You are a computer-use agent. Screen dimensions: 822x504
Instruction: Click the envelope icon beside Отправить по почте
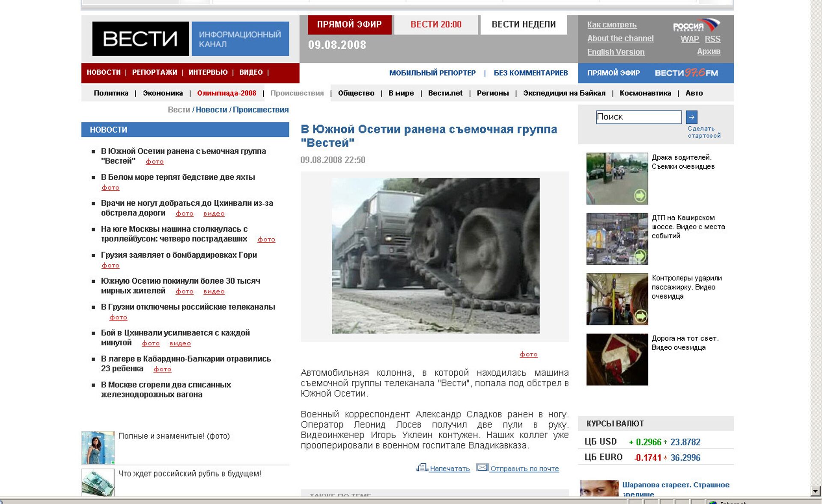pos(482,468)
